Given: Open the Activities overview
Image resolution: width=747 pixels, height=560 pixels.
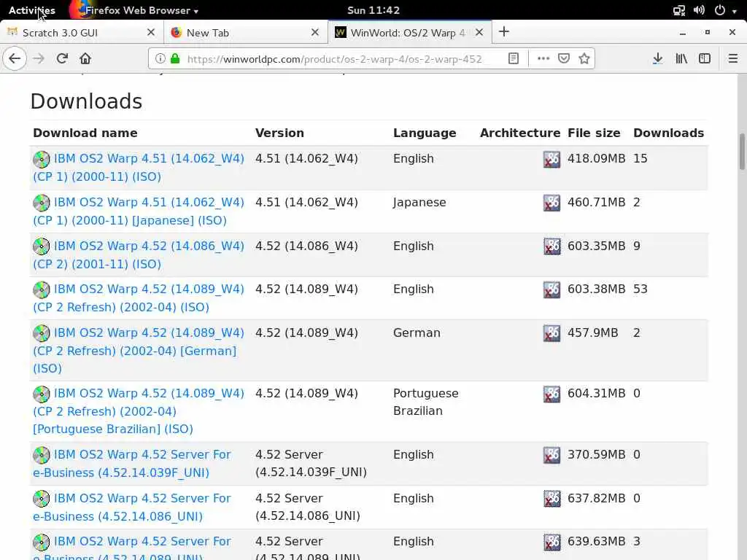Looking at the screenshot, I should pyautogui.click(x=32, y=10).
